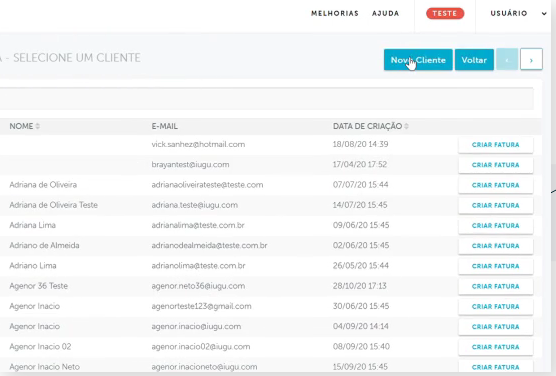Sort by DATA DE CRIAÇÃO arrows
The height and width of the screenshot is (376, 556).
coord(406,126)
